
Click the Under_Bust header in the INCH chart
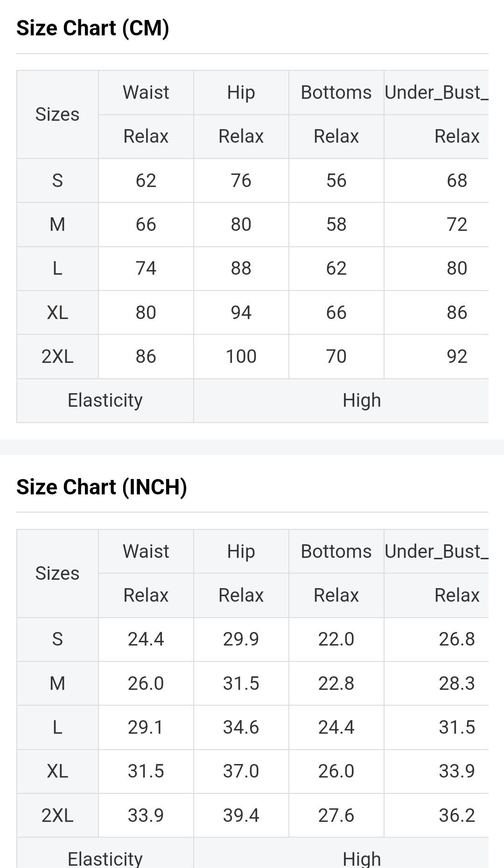pos(436,551)
